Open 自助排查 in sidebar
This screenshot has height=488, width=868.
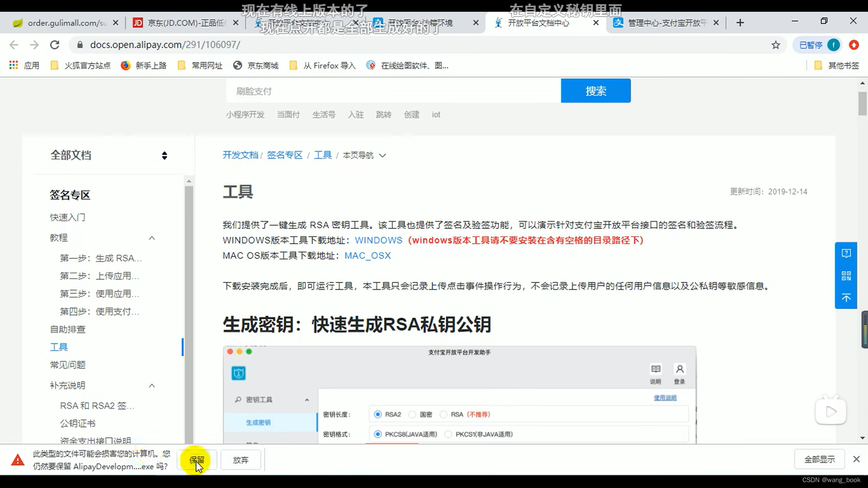[67, 329]
